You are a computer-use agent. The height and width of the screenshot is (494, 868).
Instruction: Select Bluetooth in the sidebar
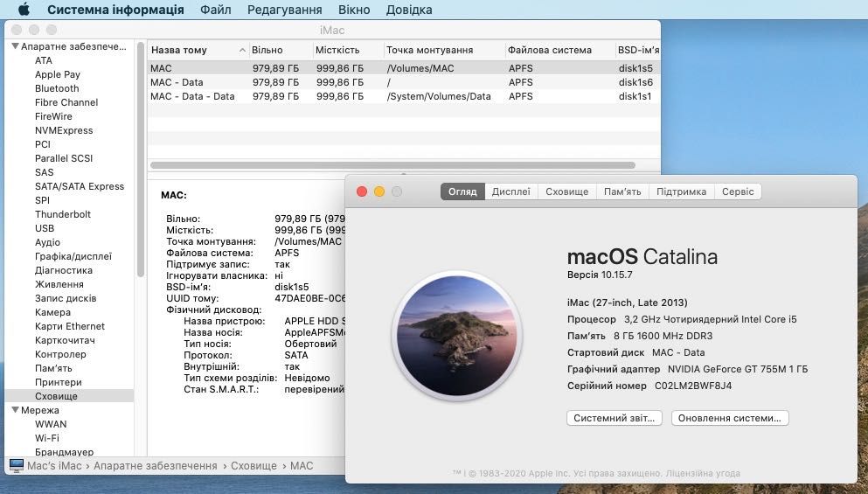[57, 88]
